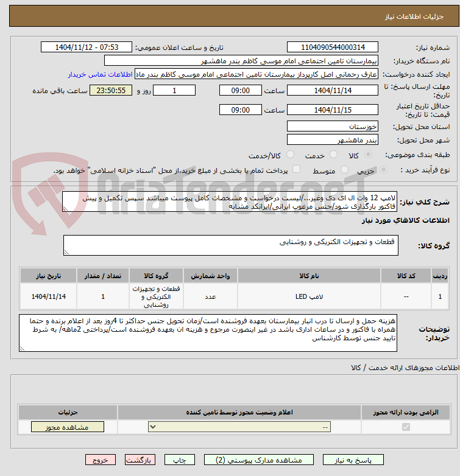Select the خدمت radio button

point(334,155)
